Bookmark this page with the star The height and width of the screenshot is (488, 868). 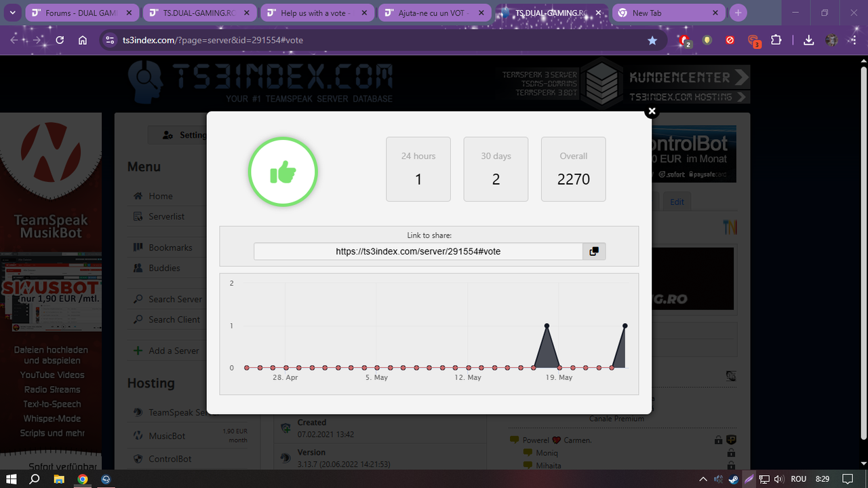point(652,40)
